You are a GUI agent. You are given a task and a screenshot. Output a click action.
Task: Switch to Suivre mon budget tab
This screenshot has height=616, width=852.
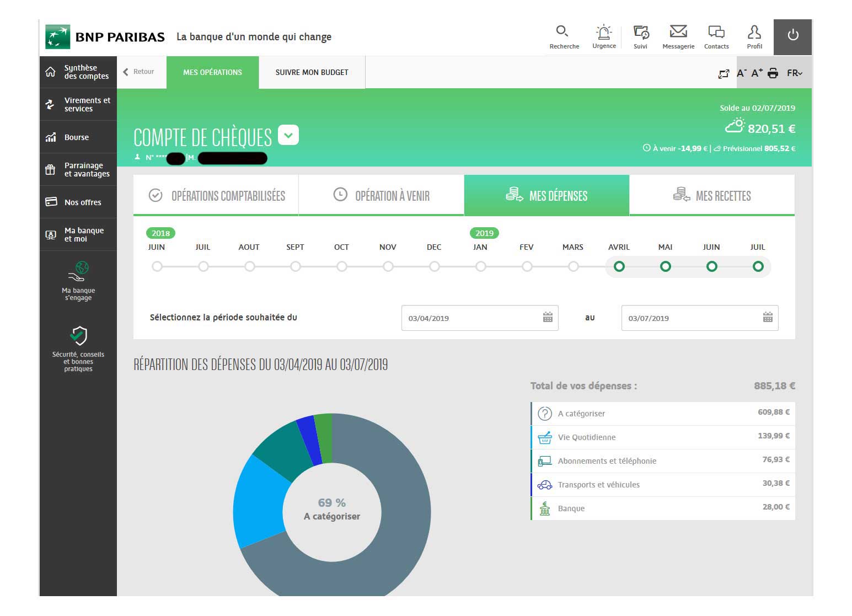312,72
